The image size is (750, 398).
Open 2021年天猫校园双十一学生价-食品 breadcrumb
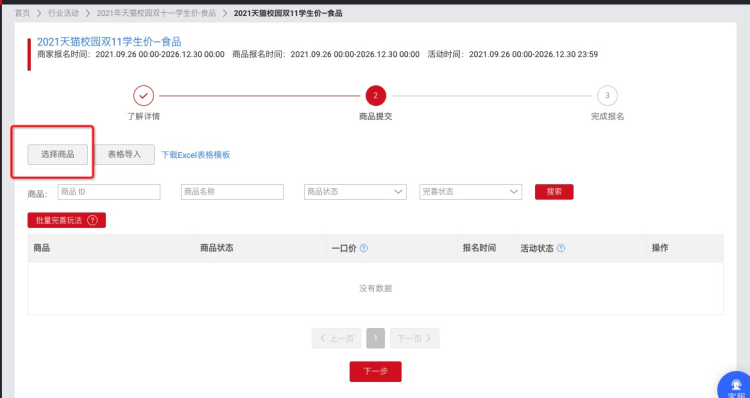[156, 13]
